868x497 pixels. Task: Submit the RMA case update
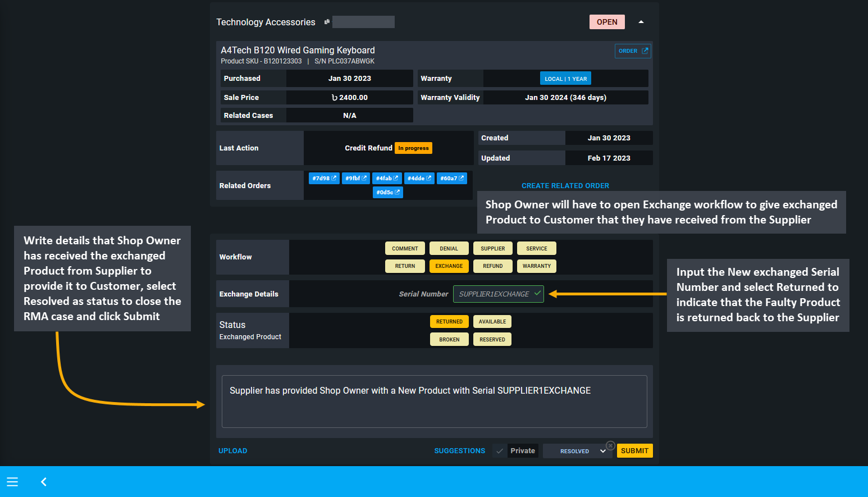[634, 451]
